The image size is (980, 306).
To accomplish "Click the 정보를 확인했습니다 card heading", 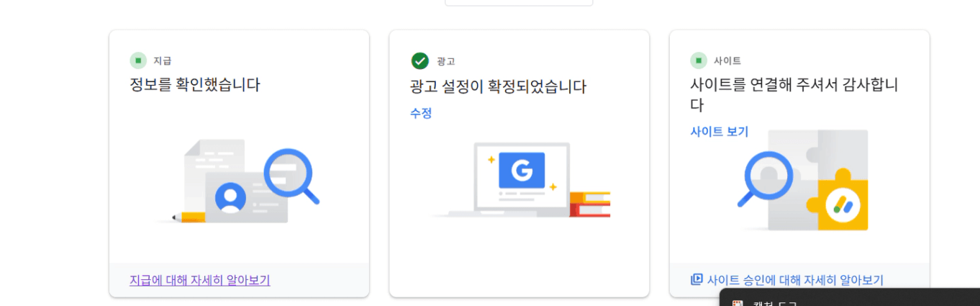I will pos(194,85).
